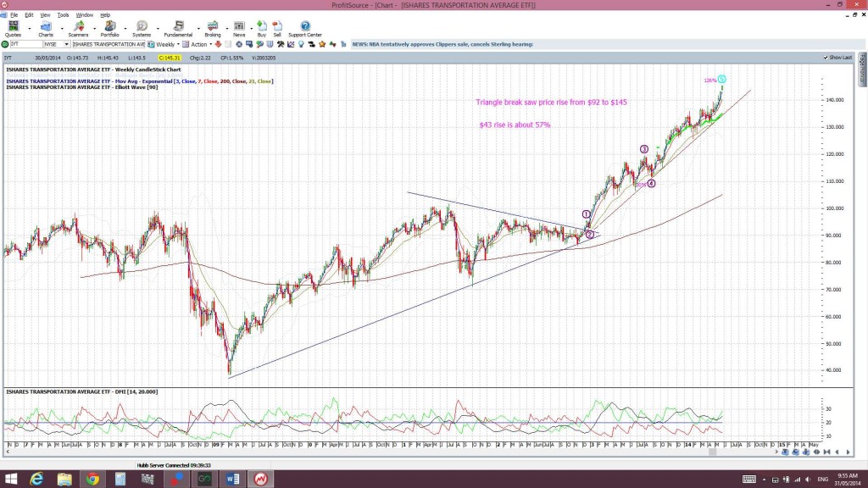Click the Sell order icon

coord(277,25)
